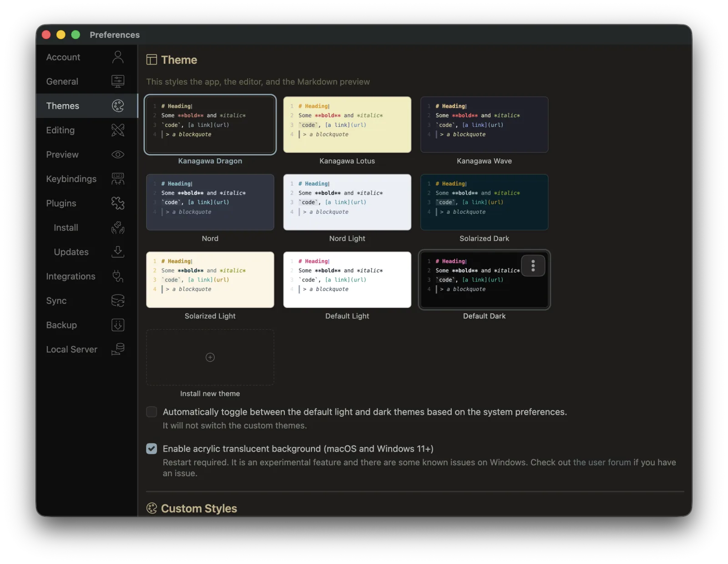Apply the Default Light theme preview
Viewport: 728px width, 564px height.
(347, 280)
